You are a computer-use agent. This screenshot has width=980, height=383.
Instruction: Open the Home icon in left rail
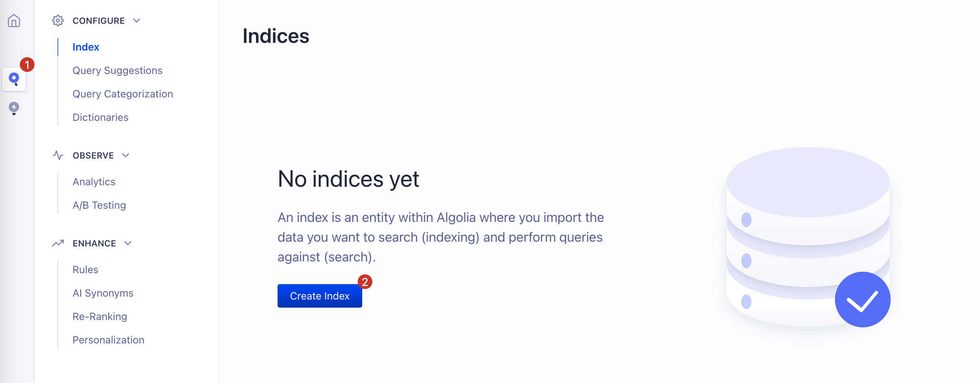(14, 21)
